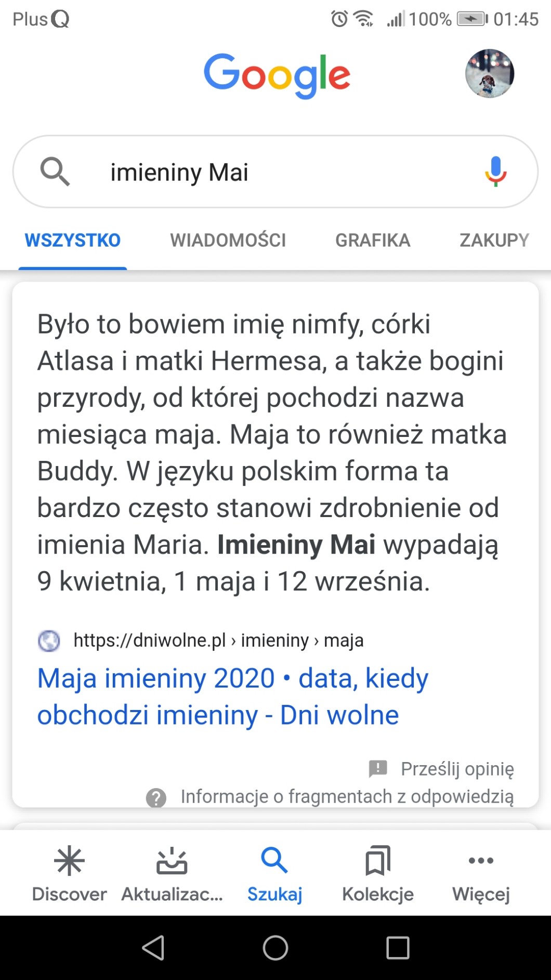Open Więcej three-dots menu
Image resolution: width=551 pixels, height=980 pixels.
[x=481, y=861]
